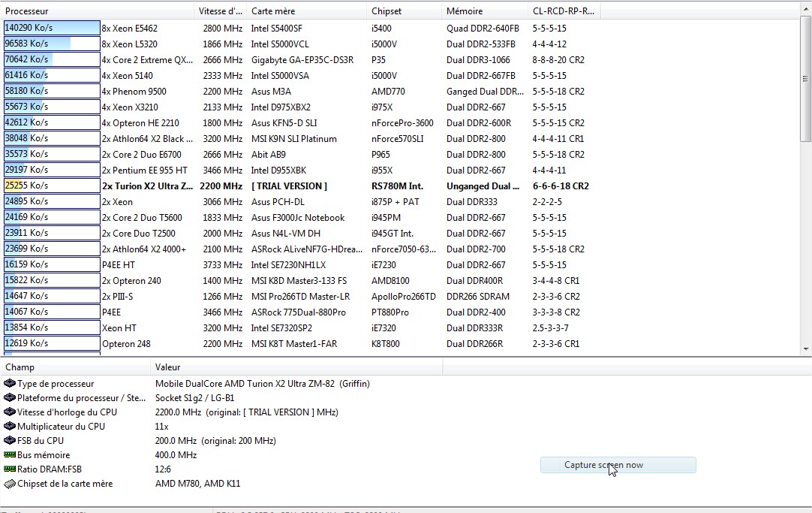
Task: Click the 2.5-3-3-7 timing cell
Action: (x=551, y=328)
